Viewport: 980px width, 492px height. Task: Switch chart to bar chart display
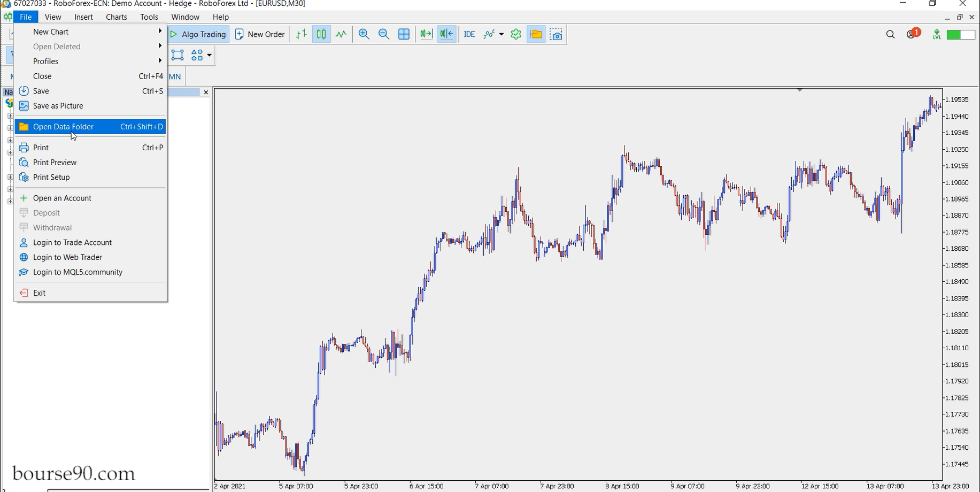pos(302,34)
